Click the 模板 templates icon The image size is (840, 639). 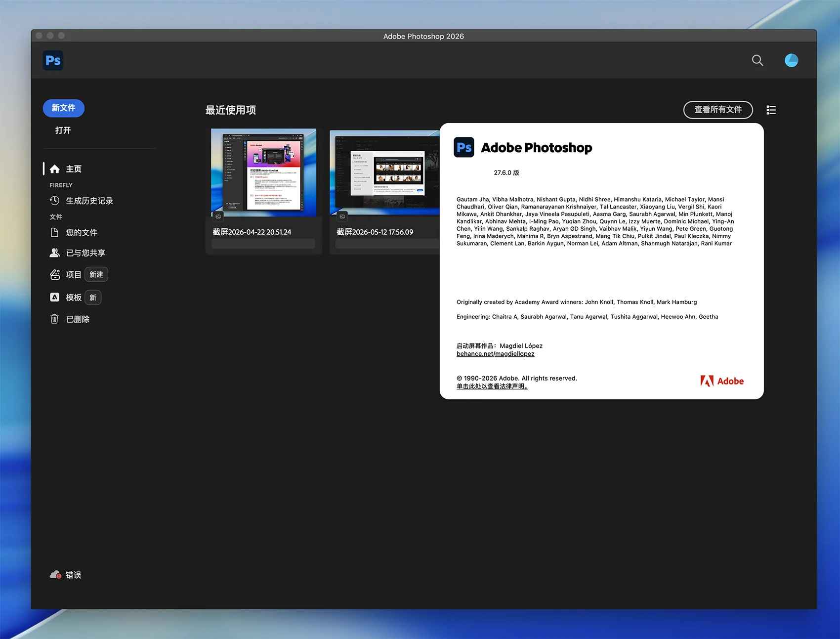pyautogui.click(x=54, y=297)
